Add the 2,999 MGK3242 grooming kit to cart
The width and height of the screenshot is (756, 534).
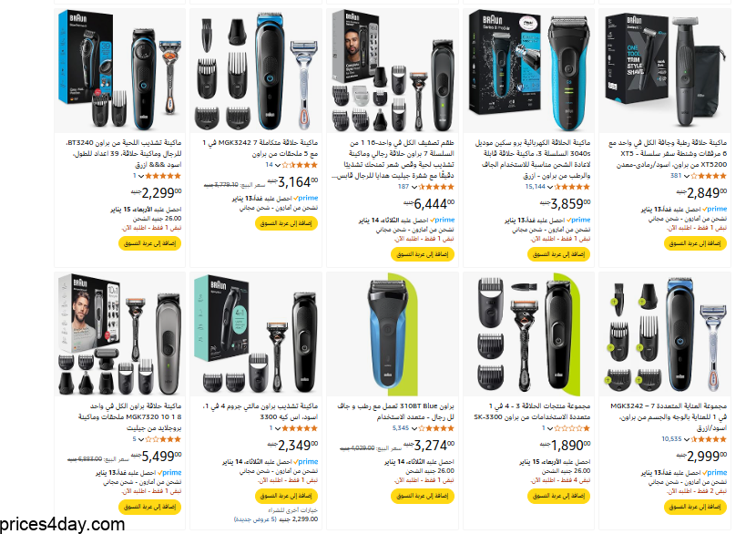click(x=695, y=507)
